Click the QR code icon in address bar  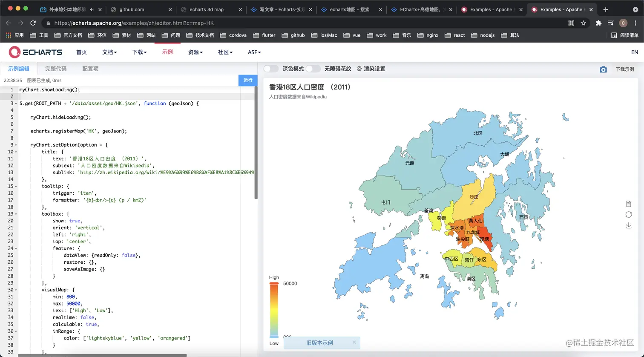coord(571,23)
